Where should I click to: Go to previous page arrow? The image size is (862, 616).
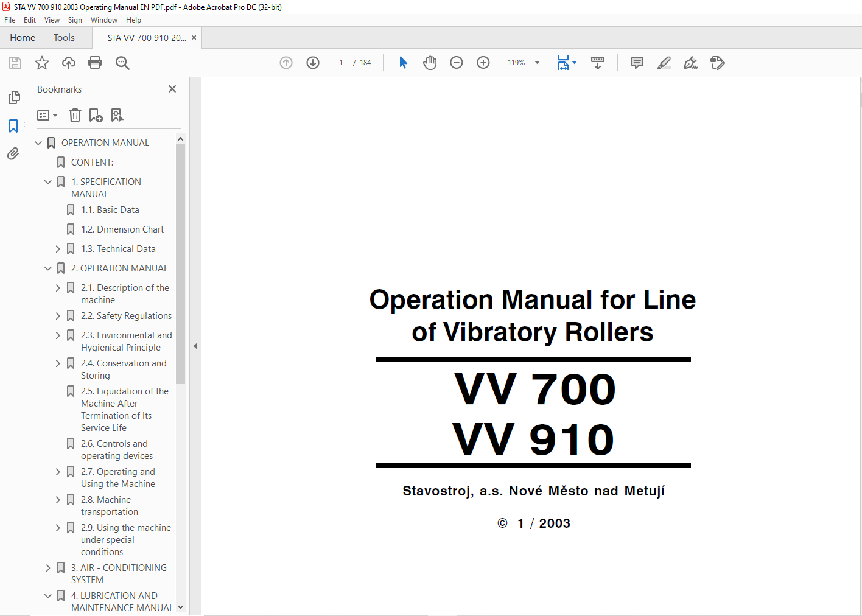pyautogui.click(x=286, y=63)
